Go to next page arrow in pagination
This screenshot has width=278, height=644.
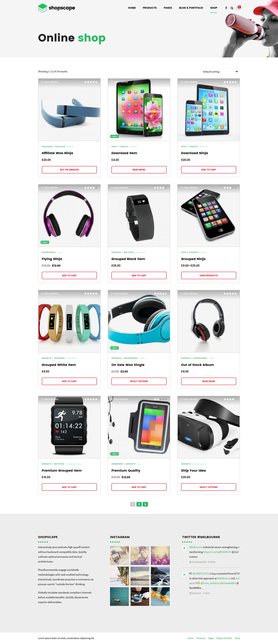click(145, 504)
